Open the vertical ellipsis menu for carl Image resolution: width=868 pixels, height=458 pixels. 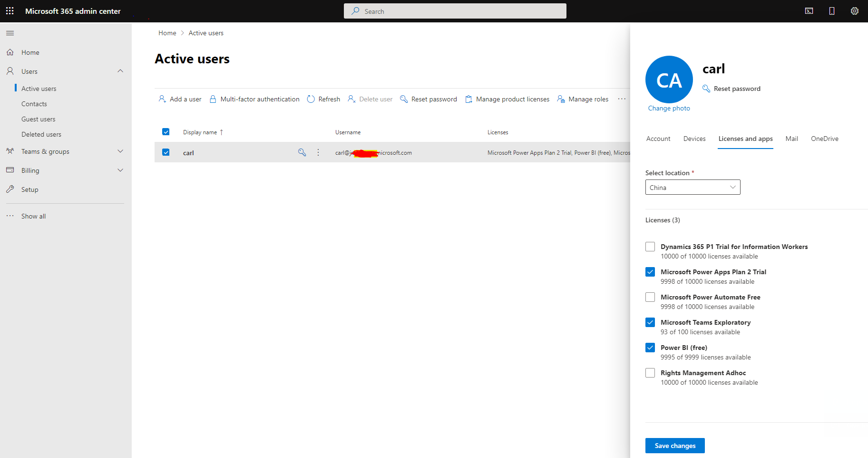pos(318,152)
